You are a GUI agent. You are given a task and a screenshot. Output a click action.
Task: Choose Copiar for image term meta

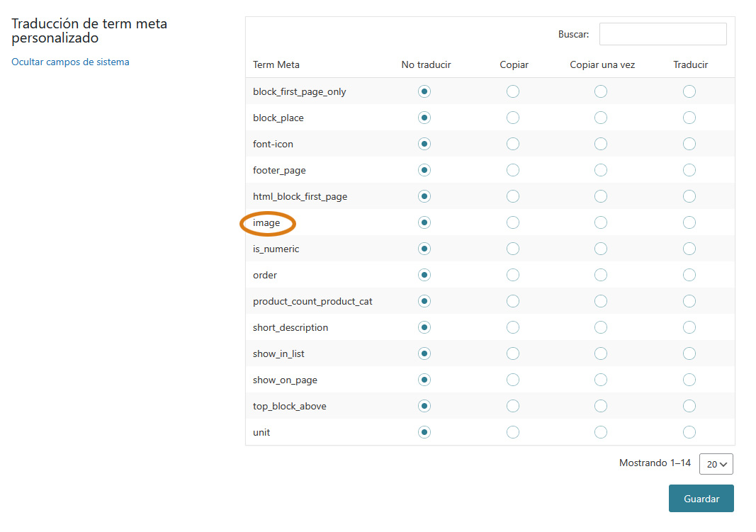tap(513, 222)
